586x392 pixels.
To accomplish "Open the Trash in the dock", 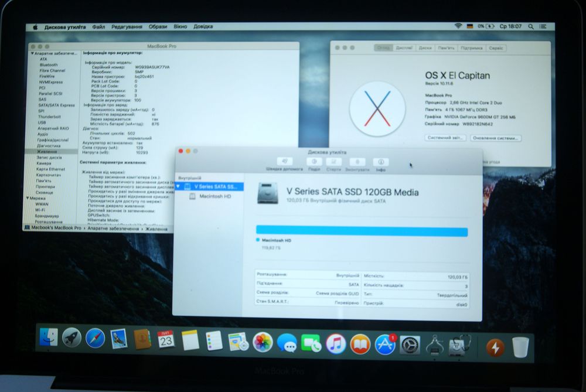I will pos(520,347).
